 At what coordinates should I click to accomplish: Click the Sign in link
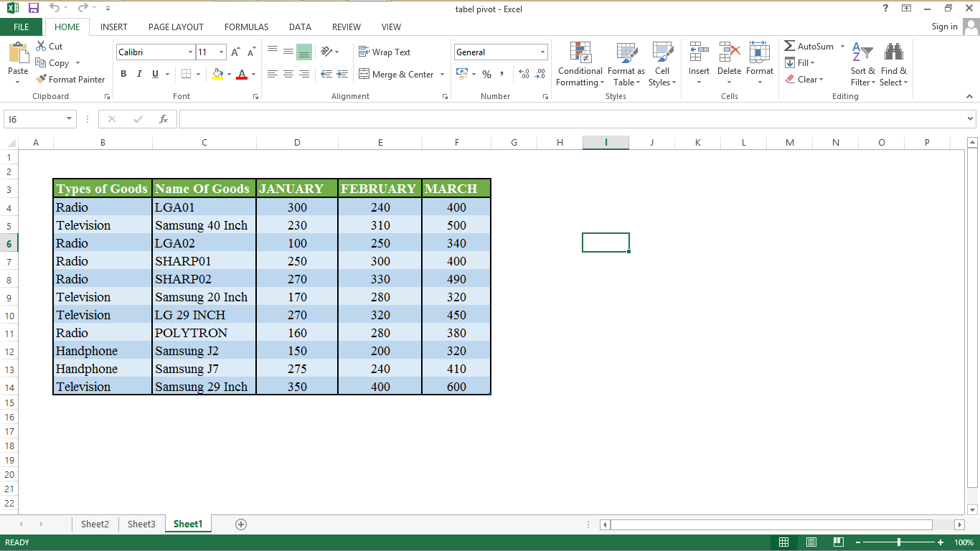click(x=944, y=27)
